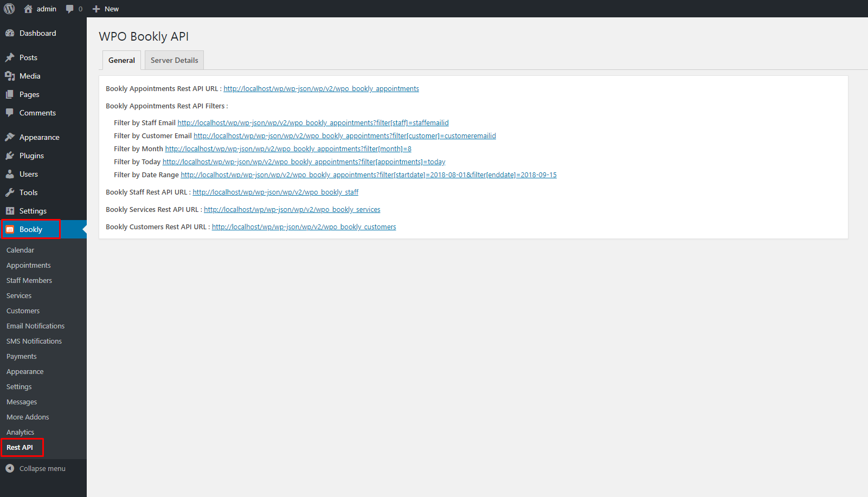Click the 'WPO Bookly API' page heading

click(144, 36)
